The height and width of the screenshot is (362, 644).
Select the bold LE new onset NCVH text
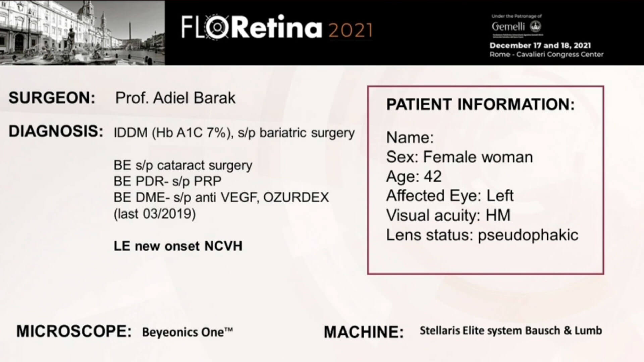(178, 246)
